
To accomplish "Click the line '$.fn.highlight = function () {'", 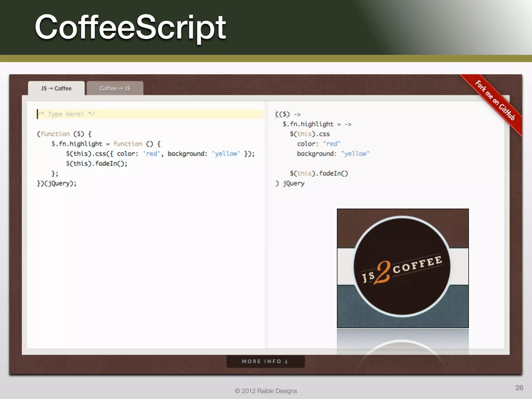I will (106, 144).
